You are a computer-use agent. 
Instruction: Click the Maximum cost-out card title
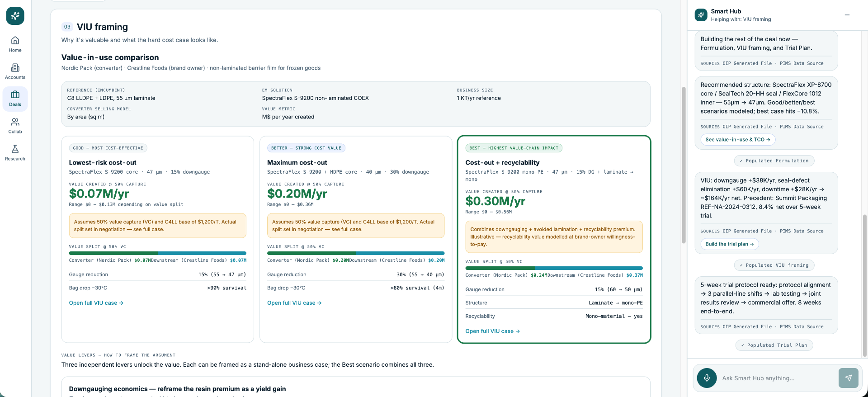point(297,163)
